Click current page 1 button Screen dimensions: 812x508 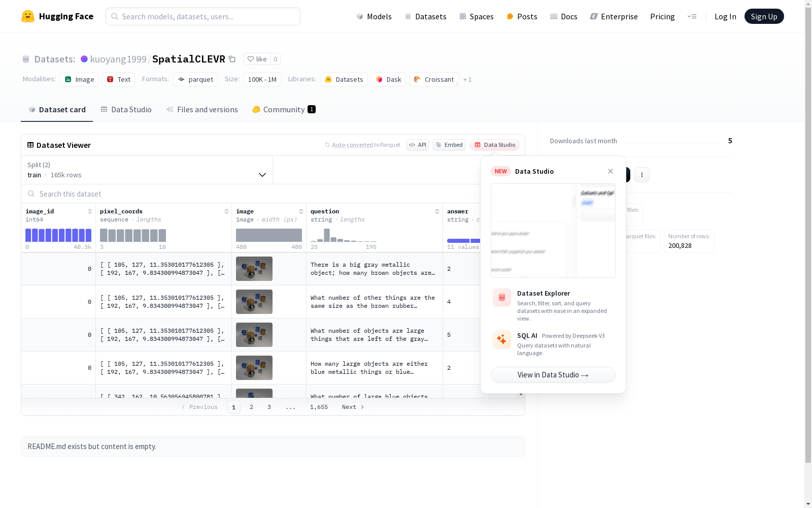coord(233,407)
